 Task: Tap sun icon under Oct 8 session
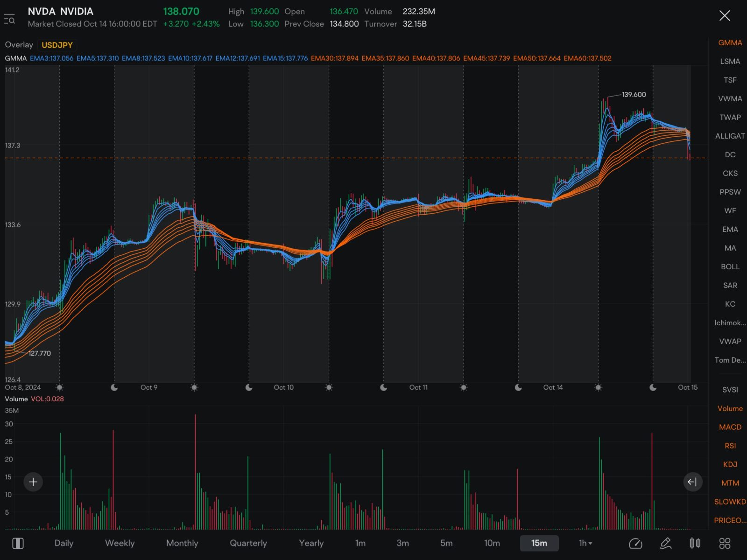coord(59,388)
